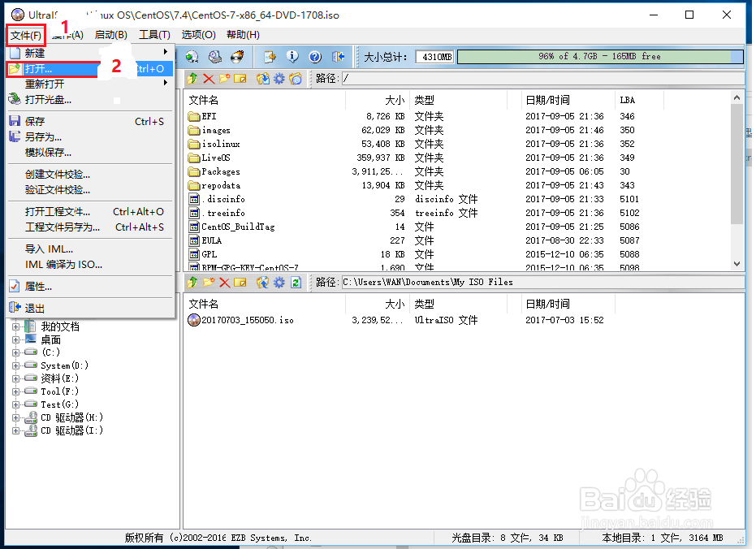Image resolution: width=756 pixels, height=549 pixels.
Task: Expand the Tool(F:) drive node
Action: (15, 392)
